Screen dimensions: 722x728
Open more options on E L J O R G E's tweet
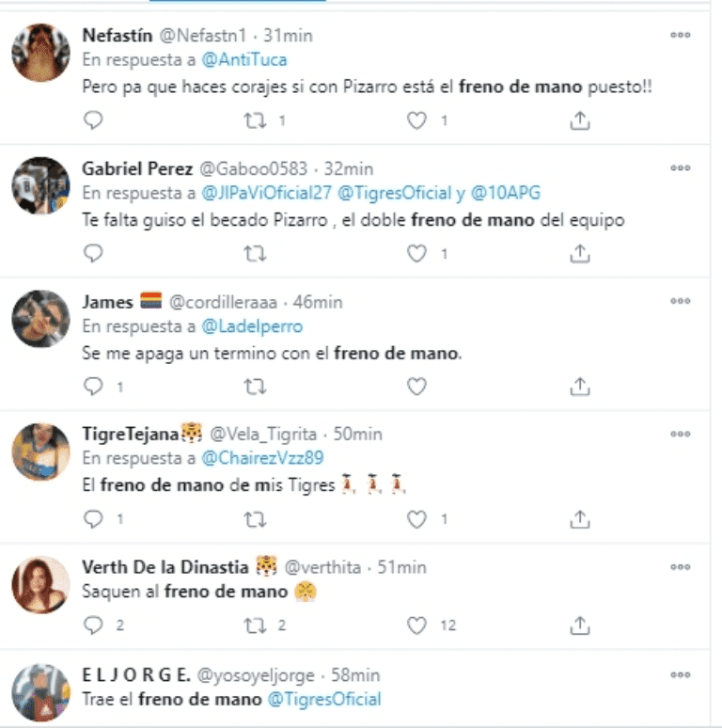(681, 674)
